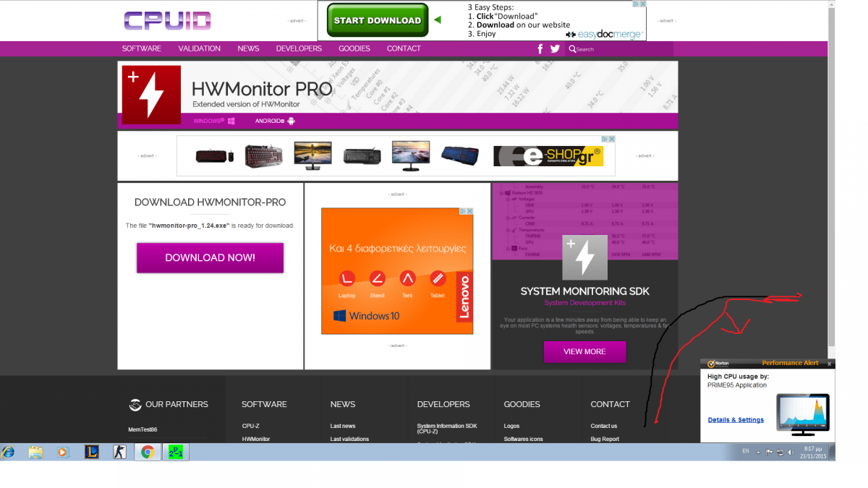This screenshot has height=488, width=868.
Task: Click the network tray icon
Action: click(x=779, y=452)
